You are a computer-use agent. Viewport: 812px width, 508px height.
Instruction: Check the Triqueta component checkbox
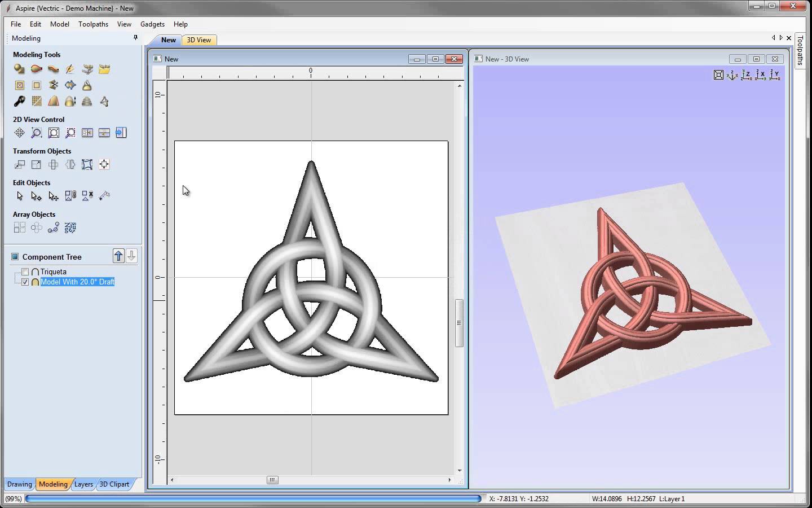coord(25,272)
